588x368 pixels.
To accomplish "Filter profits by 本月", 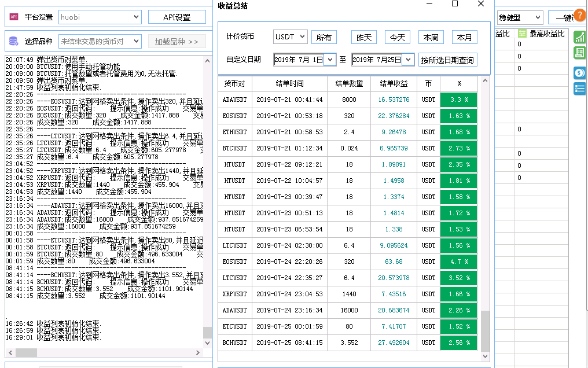I will tap(464, 38).
